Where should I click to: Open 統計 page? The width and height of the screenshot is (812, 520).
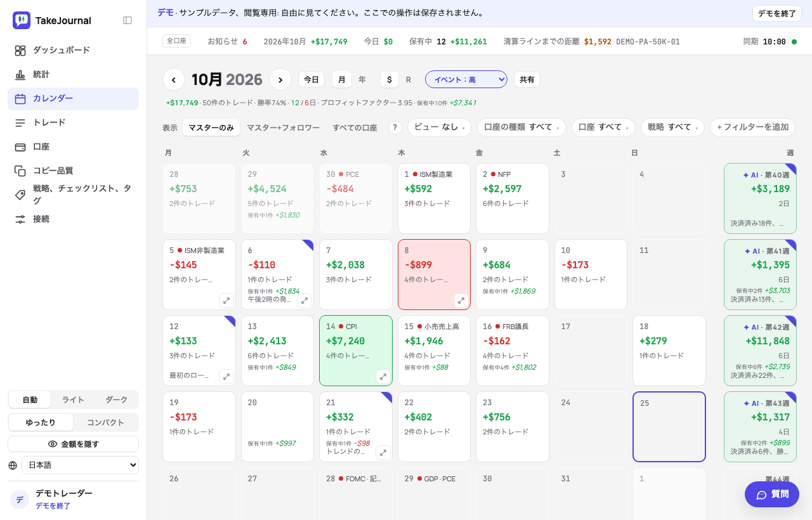tap(73, 74)
